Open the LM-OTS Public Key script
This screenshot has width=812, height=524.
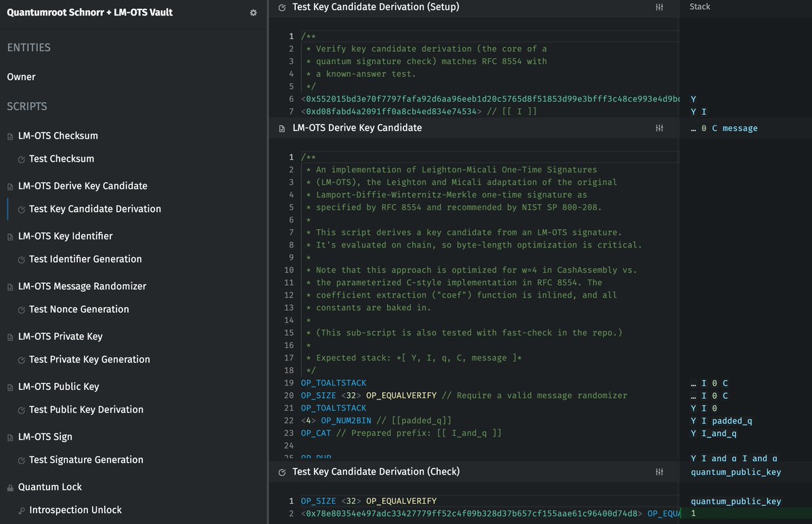[59, 386]
